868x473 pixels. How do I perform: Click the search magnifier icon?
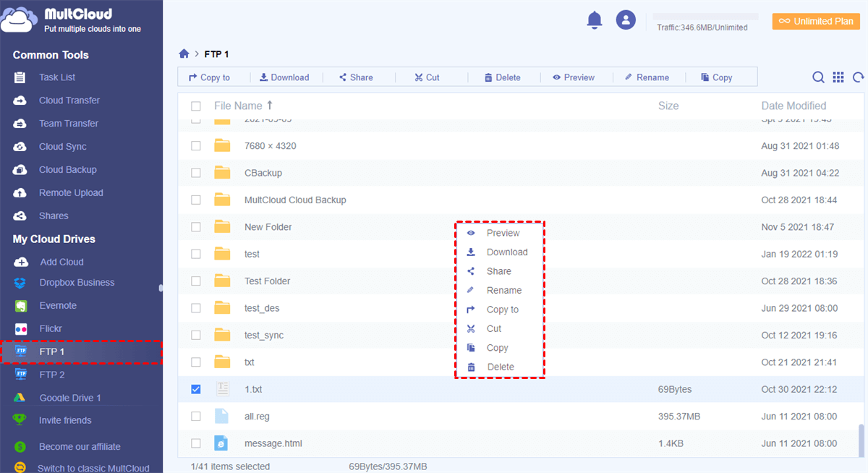(x=818, y=77)
